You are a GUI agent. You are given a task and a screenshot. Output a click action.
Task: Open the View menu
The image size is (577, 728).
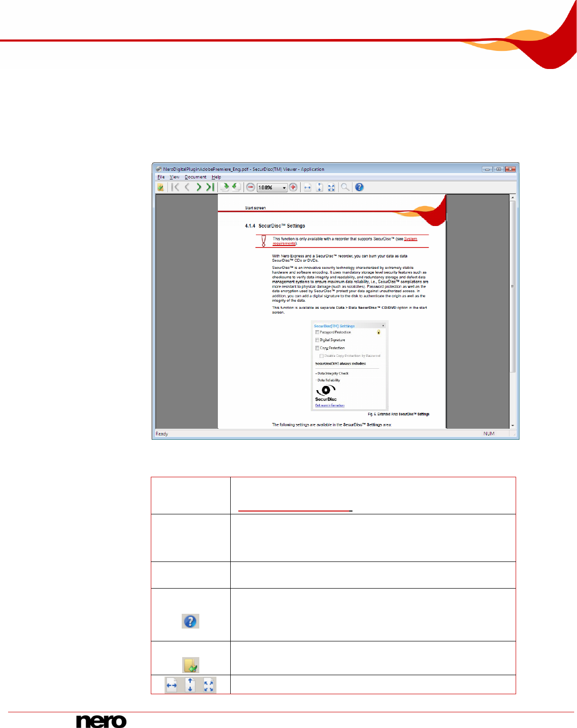pyautogui.click(x=175, y=177)
